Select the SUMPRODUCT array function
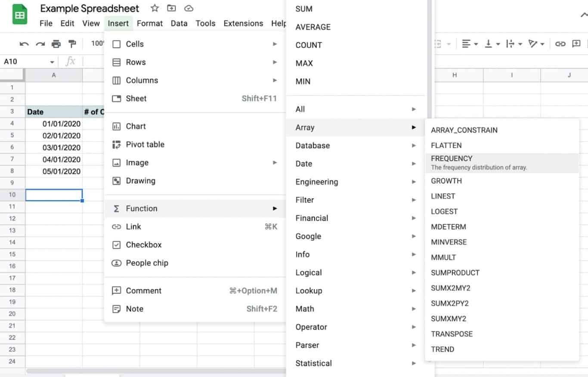The image size is (588, 377). [x=455, y=273]
